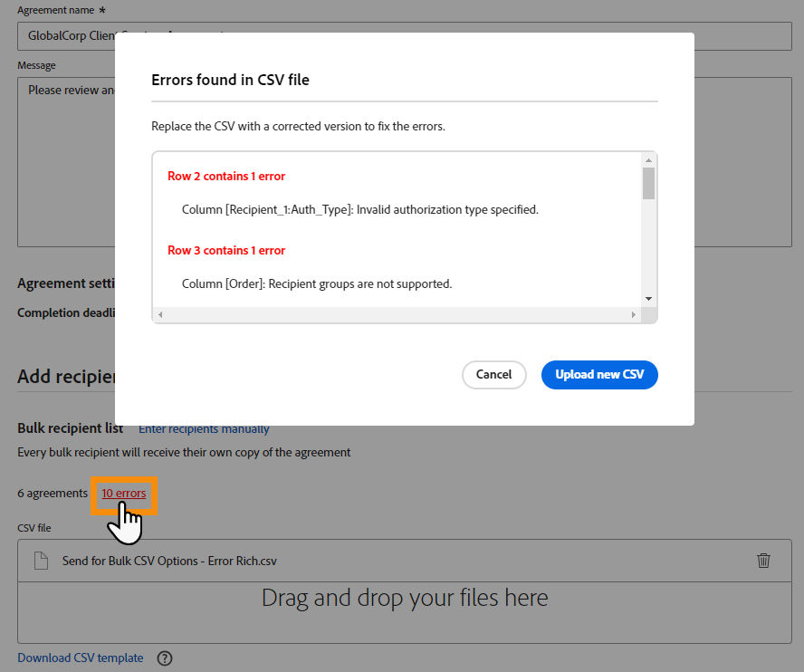The image size is (804, 672).
Task: Click the cursor hand pointing at errors
Action: [124, 516]
